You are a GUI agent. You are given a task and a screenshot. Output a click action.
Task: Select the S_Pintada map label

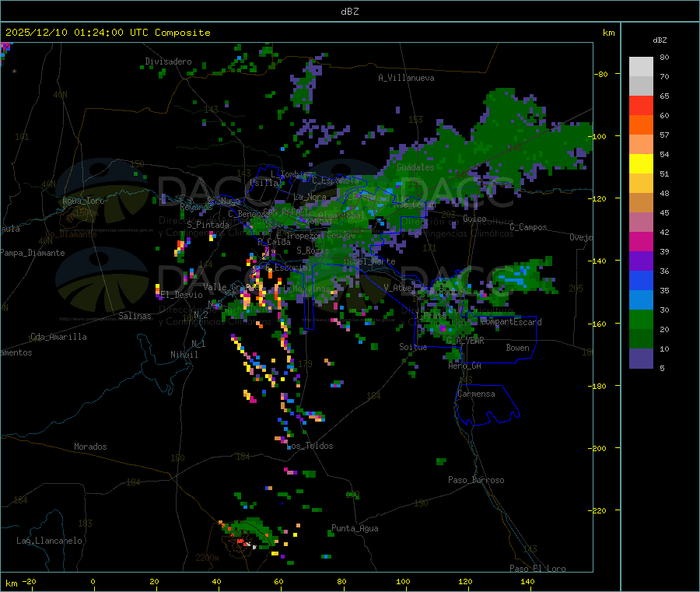(x=208, y=225)
